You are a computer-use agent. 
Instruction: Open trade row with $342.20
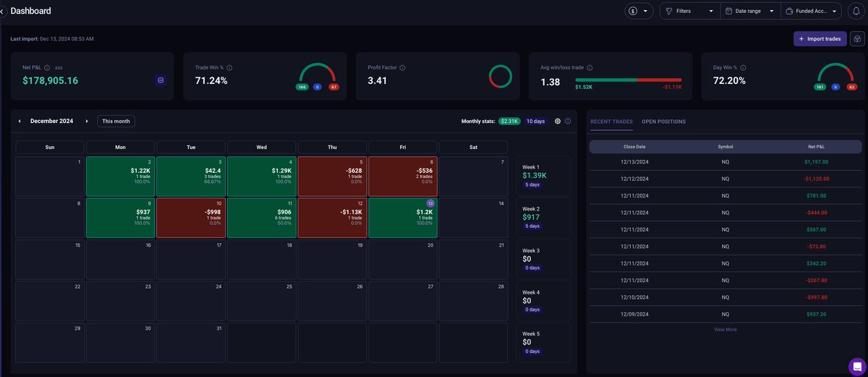(x=725, y=263)
